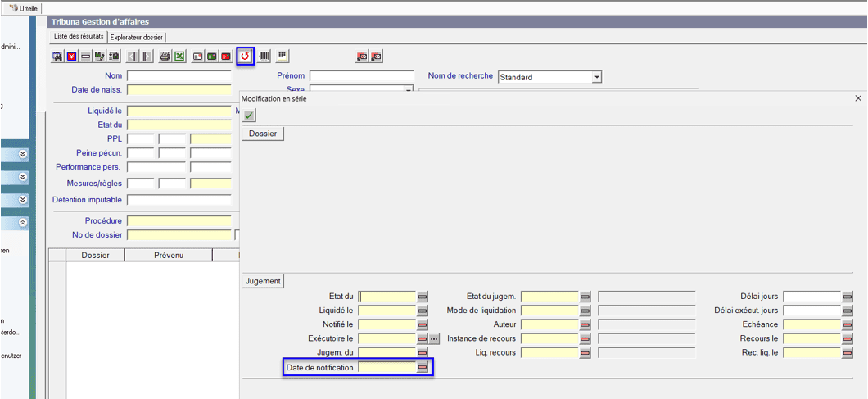Screen dimensions: 868x399
Task: Click into the 'Recours le' input field
Action: coord(812,338)
